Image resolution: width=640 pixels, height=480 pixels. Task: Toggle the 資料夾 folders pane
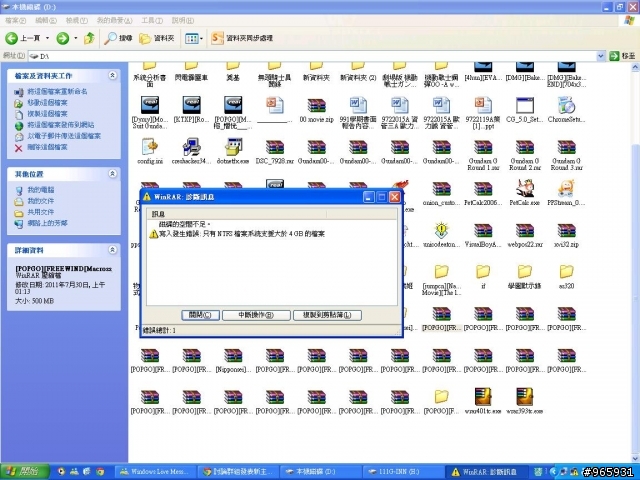tap(157, 38)
